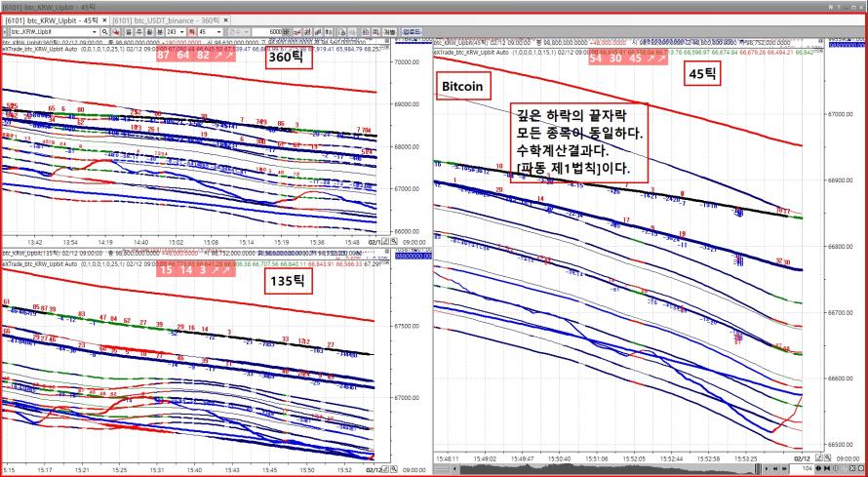Click the 54 30 45 indicator badge on the 45틱 chart
Viewport: 868px width, 477px height.
628,59
